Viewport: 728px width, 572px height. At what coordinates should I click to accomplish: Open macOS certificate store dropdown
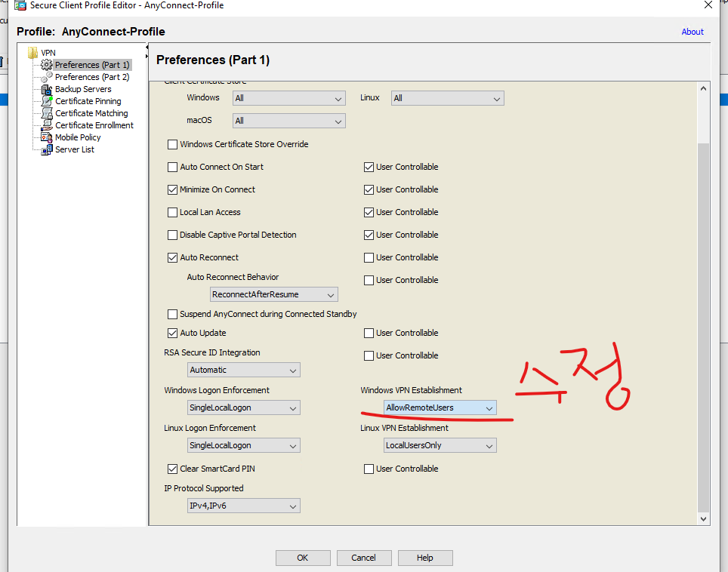coord(288,121)
